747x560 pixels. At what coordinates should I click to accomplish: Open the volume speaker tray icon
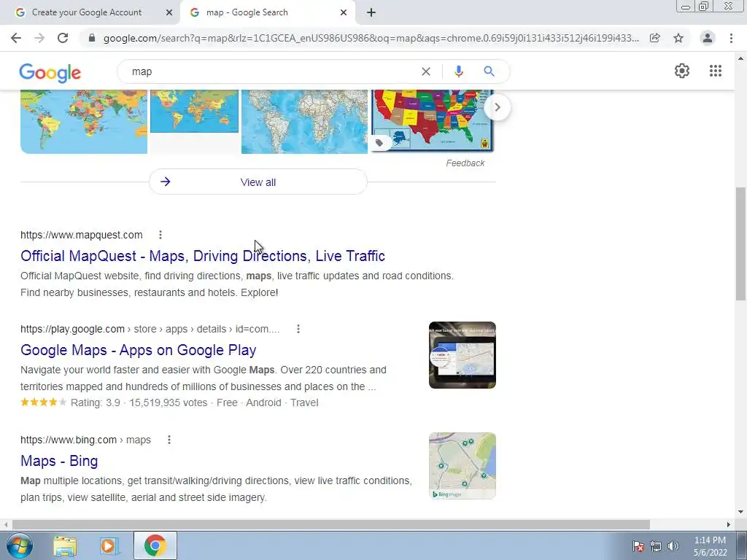(x=673, y=547)
